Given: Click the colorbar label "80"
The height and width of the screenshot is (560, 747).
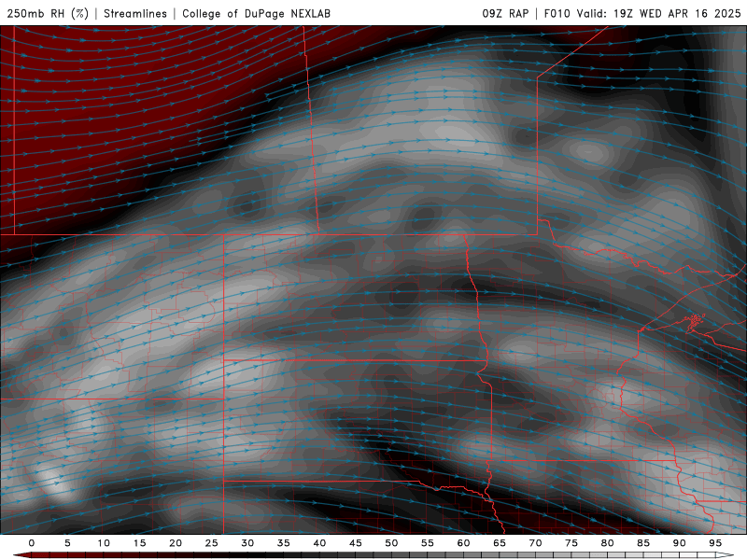Looking at the screenshot, I should [607, 543].
